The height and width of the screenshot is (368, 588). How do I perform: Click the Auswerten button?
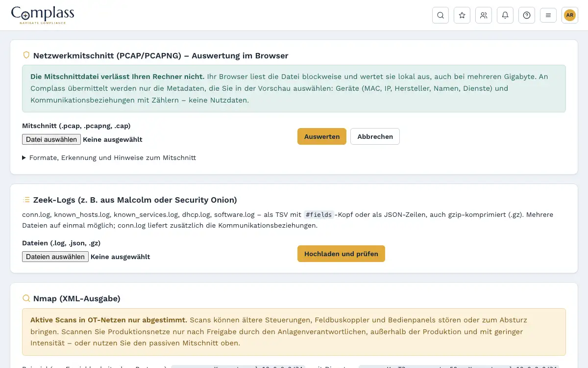point(322,136)
